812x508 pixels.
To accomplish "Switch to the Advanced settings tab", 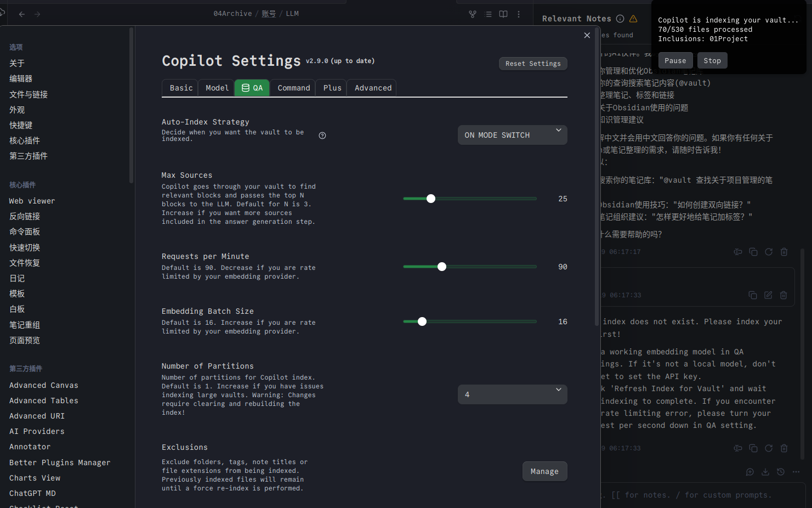I will (373, 88).
